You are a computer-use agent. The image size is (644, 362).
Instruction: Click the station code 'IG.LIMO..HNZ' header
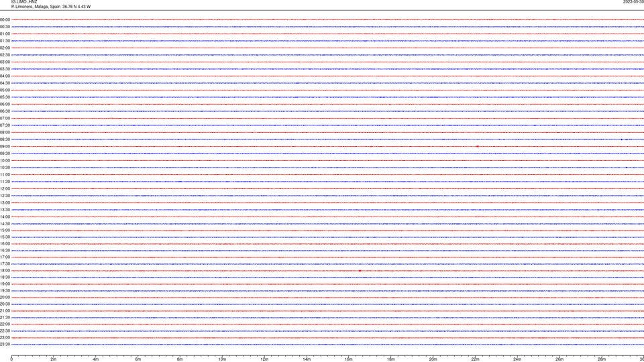pos(24,1)
